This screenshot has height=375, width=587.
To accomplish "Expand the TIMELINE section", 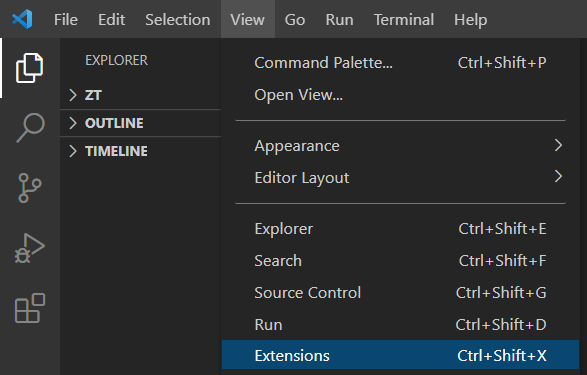I will pyautogui.click(x=140, y=151).
